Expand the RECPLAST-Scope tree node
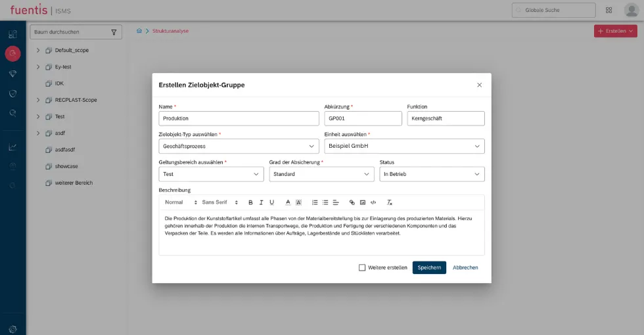 (38, 100)
